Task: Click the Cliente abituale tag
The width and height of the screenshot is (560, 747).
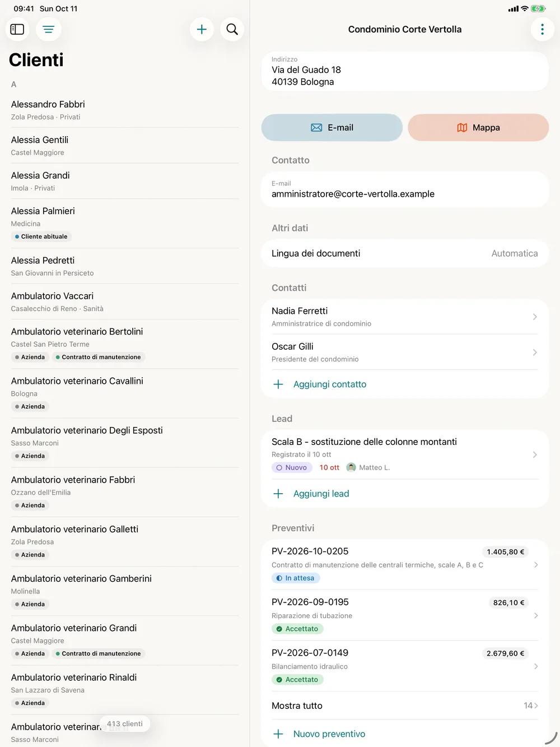Action: click(41, 236)
